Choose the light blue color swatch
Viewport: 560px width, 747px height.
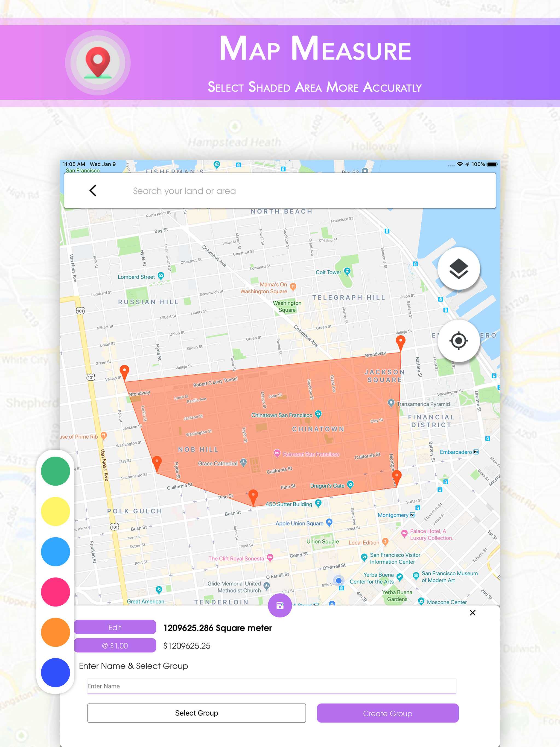coord(56,552)
